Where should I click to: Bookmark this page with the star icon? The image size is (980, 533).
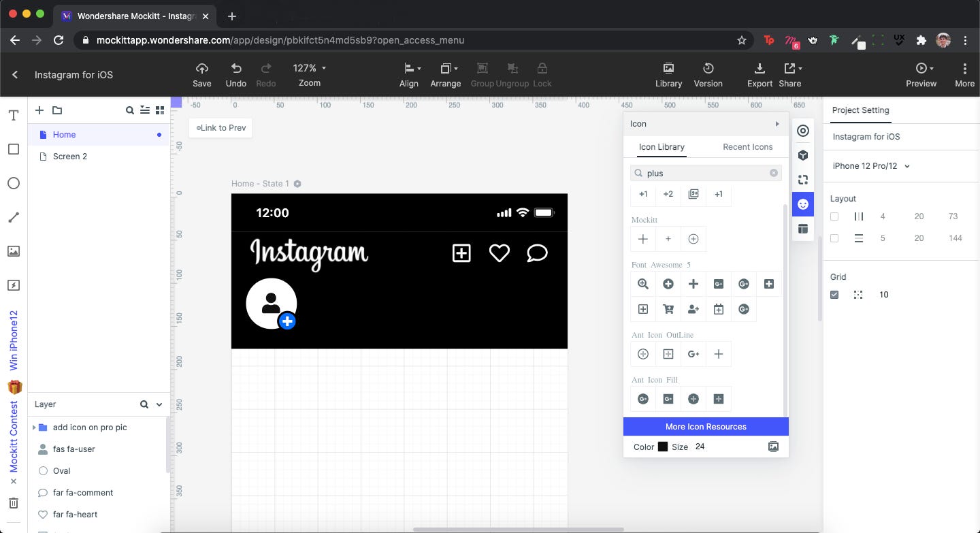click(x=742, y=40)
